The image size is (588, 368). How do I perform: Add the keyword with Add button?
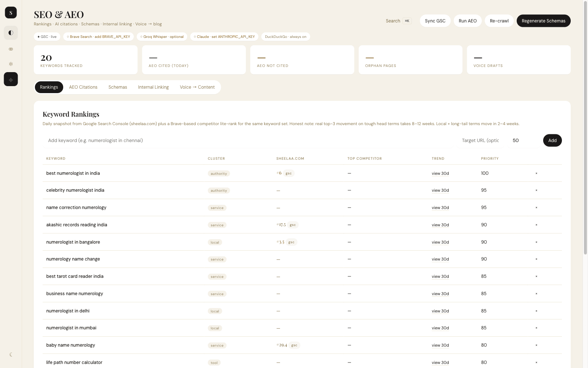[x=552, y=141]
